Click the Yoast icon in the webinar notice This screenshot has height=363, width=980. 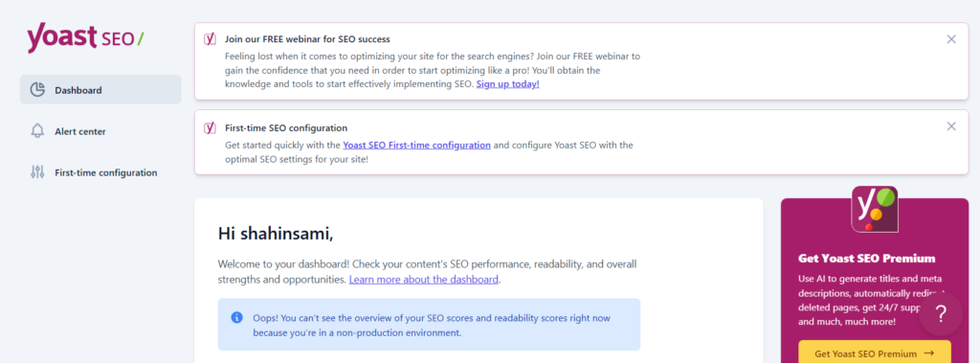click(x=210, y=39)
